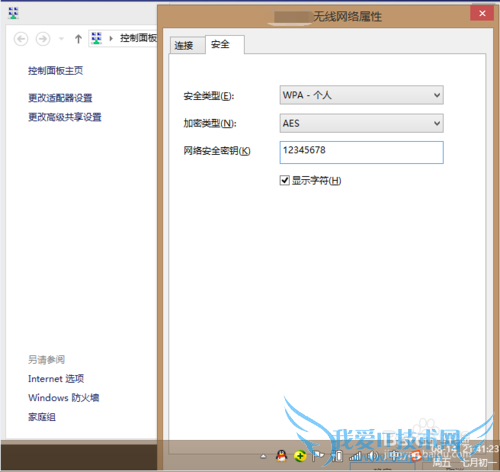This screenshot has width=500, height=472.
Task: Close the 无线网络属性 dialog
Action: pyautogui.click(x=482, y=13)
